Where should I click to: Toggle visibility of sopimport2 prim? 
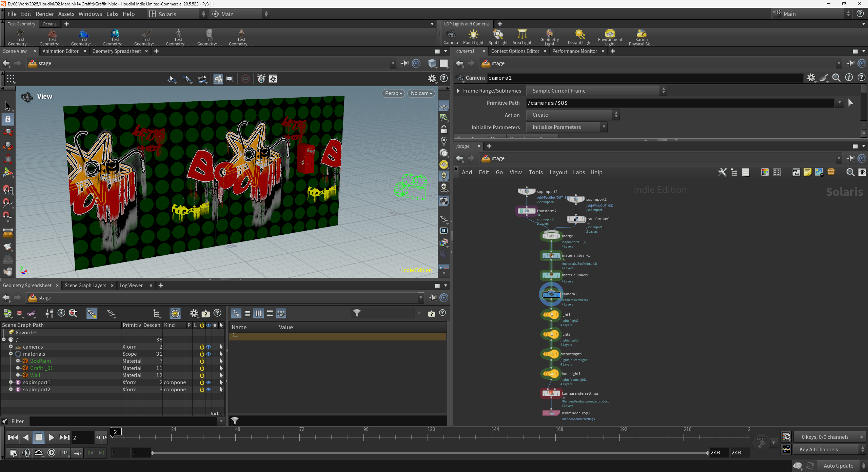(x=209, y=389)
